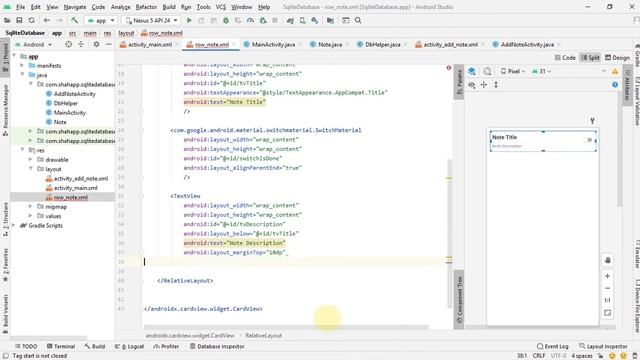Expand the manifests folder
The width and height of the screenshot is (640, 360).
[22, 65]
